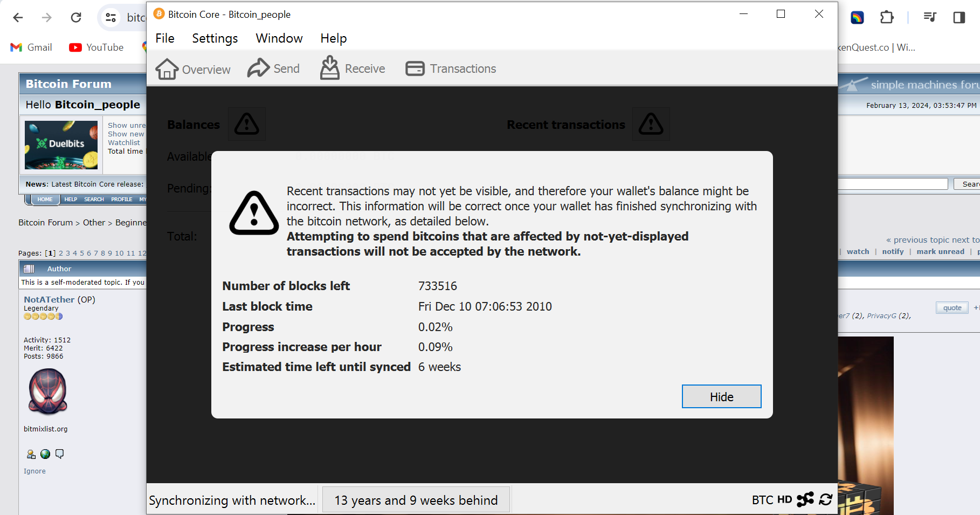Click the sync progress bar showing years behind
The image size is (980, 515).
416,500
